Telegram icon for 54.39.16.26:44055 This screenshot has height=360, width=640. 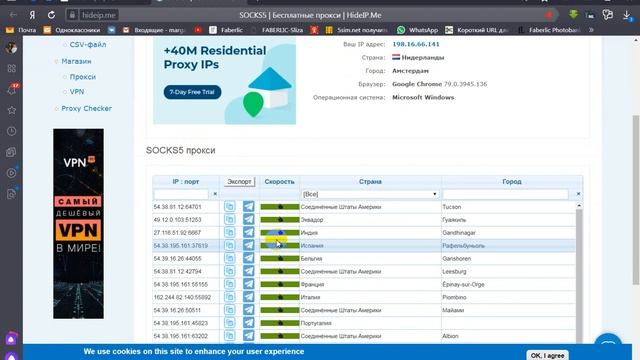(x=249, y=258)
